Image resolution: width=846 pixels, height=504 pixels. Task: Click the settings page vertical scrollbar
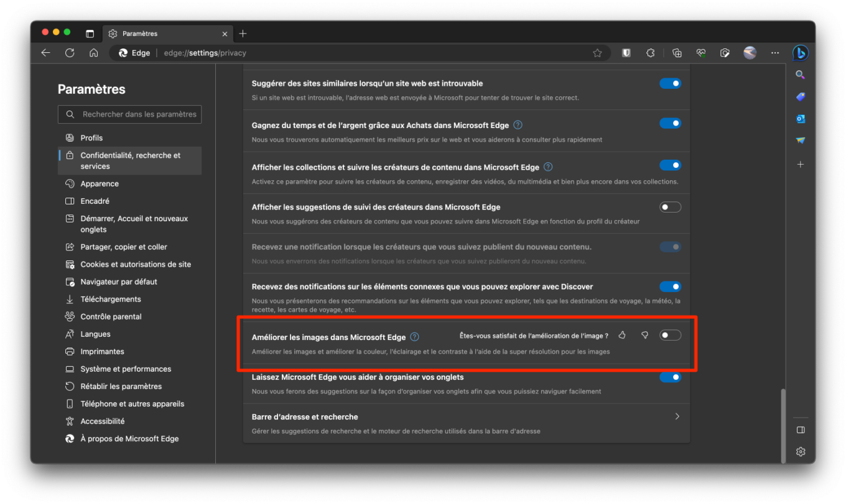tap(783, 425)
